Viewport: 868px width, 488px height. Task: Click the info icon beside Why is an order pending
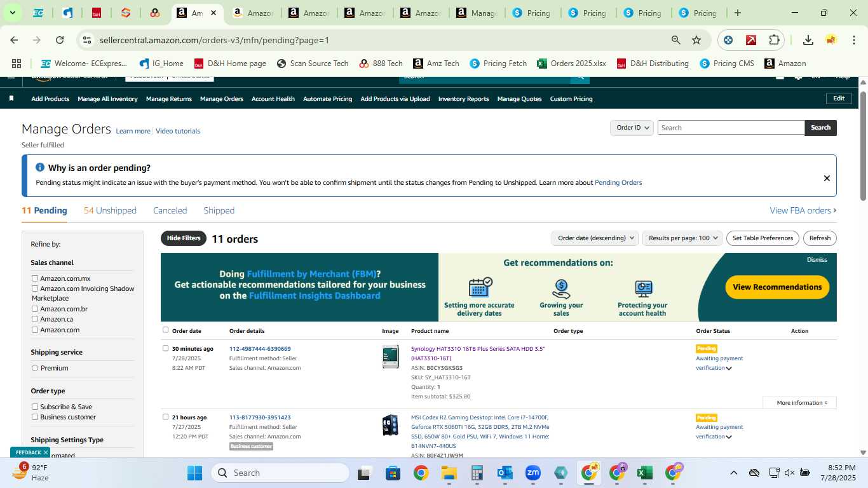pos(40,168)
